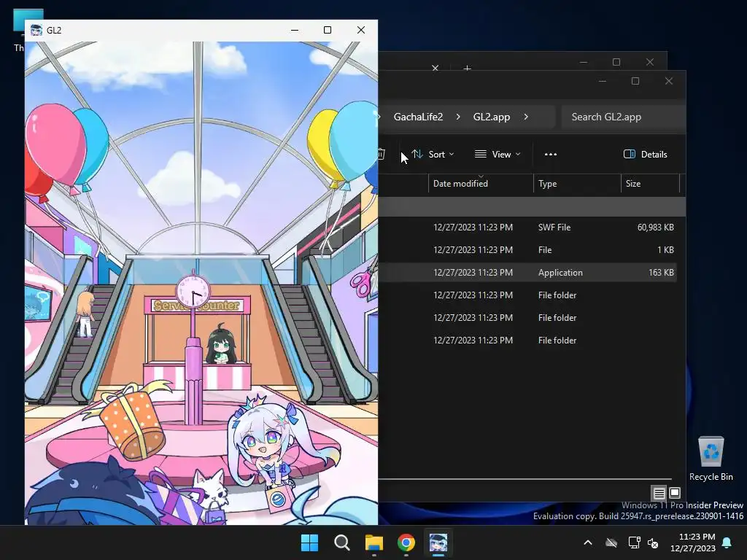Select the Application 163 KB row
The height and width of the screenshot is (560, 747).
(x=527, y=273)
